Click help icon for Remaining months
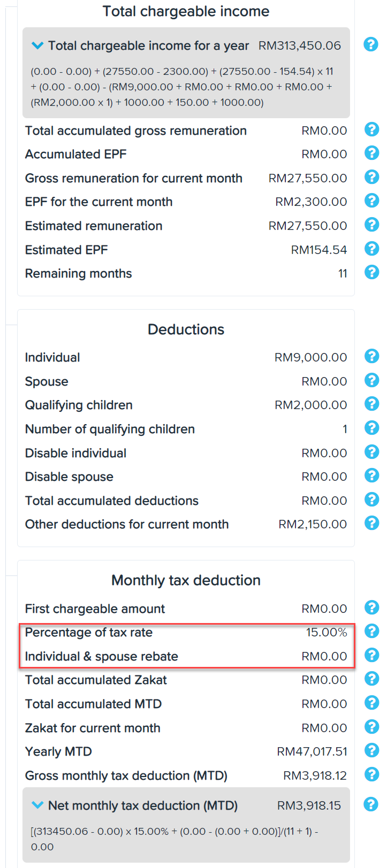Screen dimensions: 387x868 tap(371, 272)
